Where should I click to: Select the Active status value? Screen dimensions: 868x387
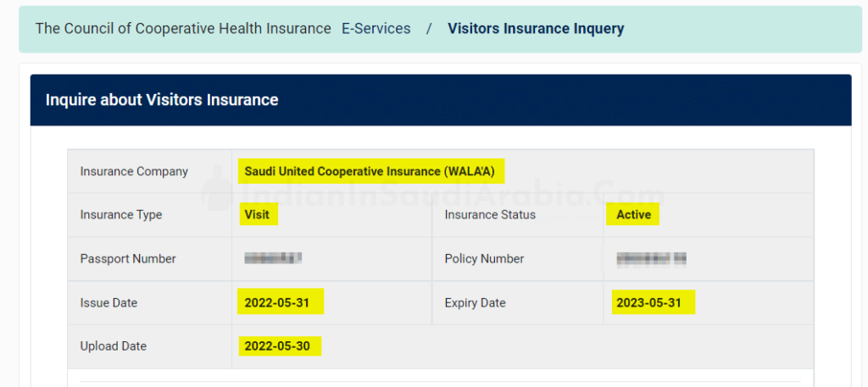[633, 215]
